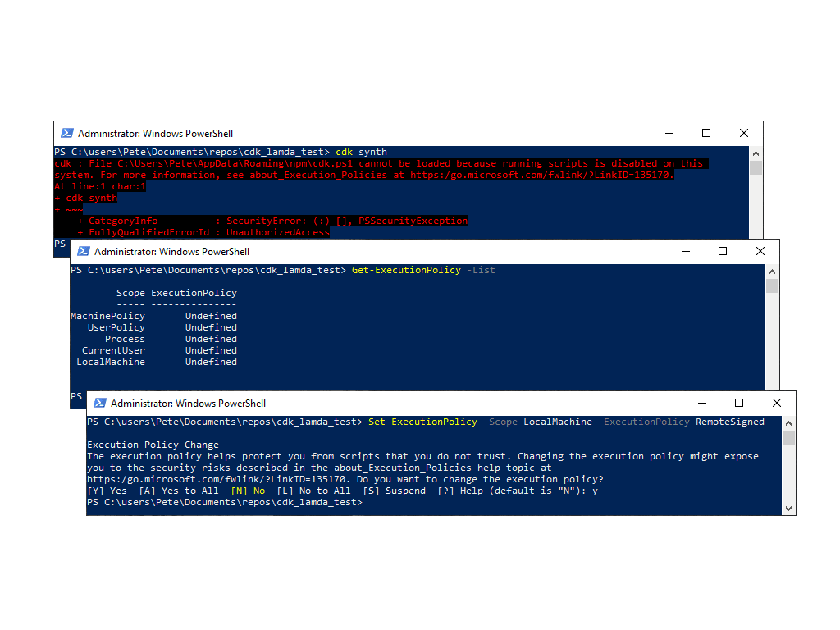Click the scrollbar thumb in the Set-ExecutionPolicy window
The height and width of the screenshot is (630, 840).
tap(788, 437)
